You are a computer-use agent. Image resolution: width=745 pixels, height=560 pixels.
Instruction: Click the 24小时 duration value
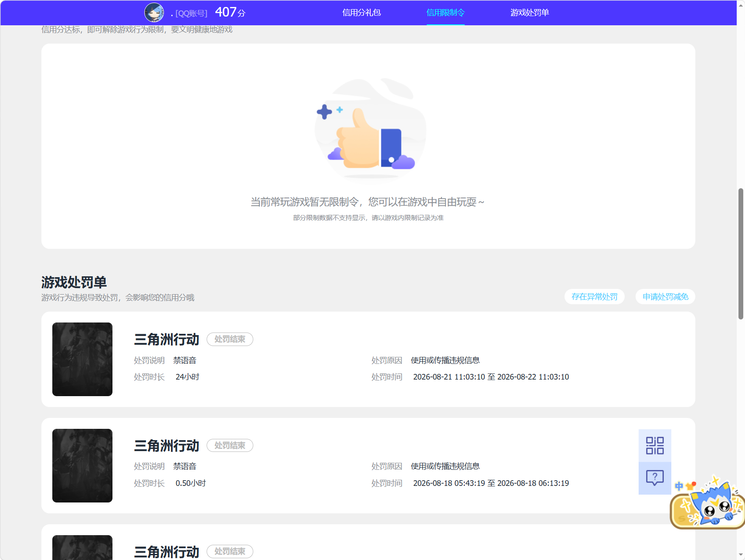(x=187, y=377)
